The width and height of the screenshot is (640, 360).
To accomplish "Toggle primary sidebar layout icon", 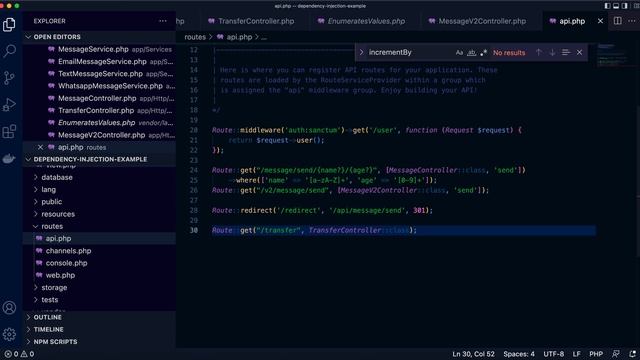I will [607, 6].
